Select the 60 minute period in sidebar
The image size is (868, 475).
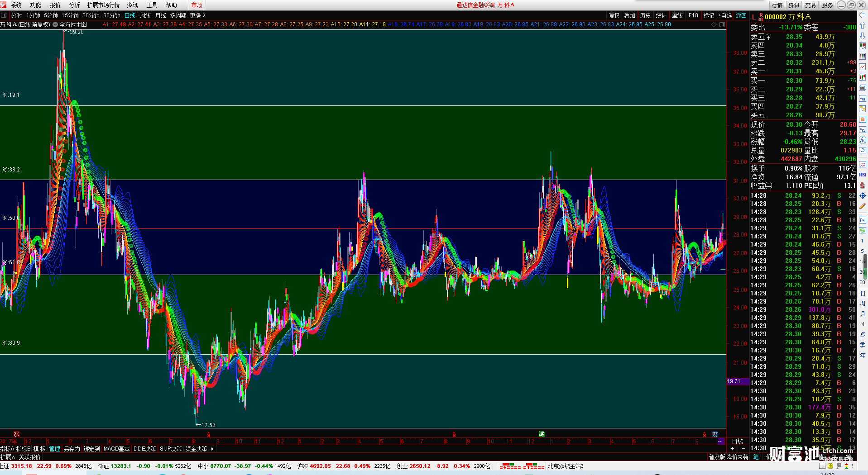863,282
